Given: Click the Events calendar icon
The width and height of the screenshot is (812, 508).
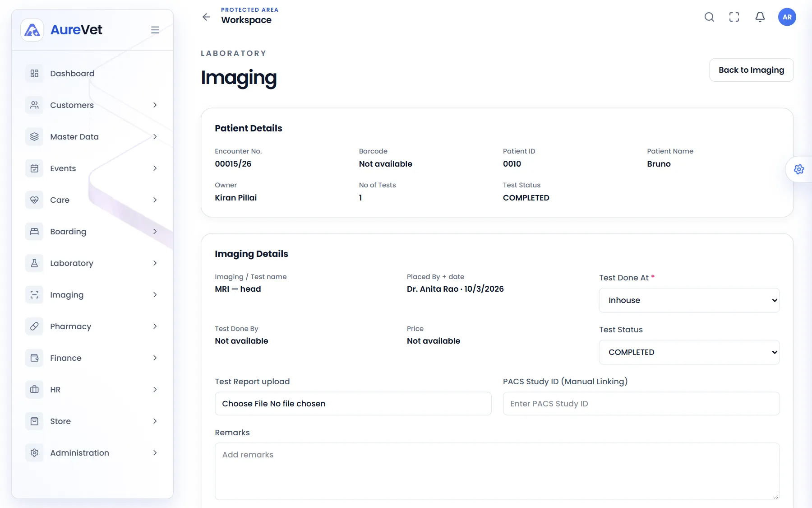Looking at the screenshot, I should 34,168.
